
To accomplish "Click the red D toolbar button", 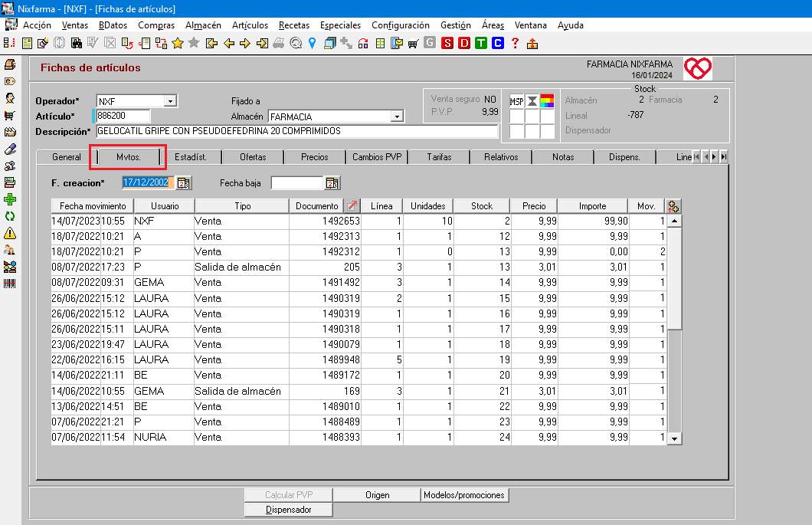I will (464, 44).
